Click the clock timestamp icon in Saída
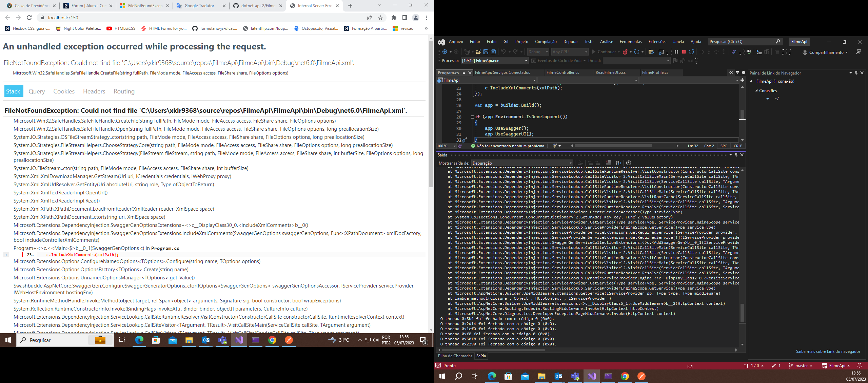Viewport: 868px width, 383px height. [628, 163]
